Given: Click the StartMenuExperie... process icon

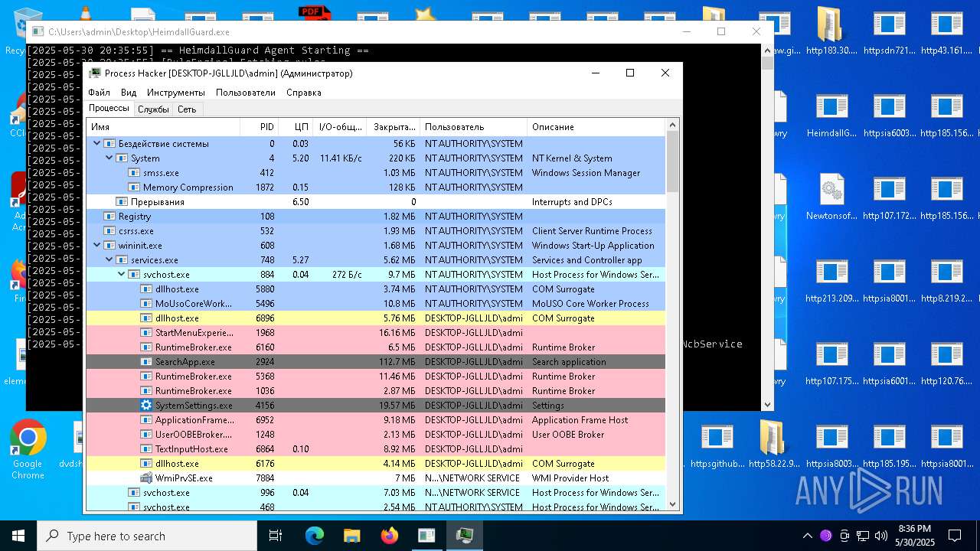Looking at the screenshot, I should [x=146, y=333].
